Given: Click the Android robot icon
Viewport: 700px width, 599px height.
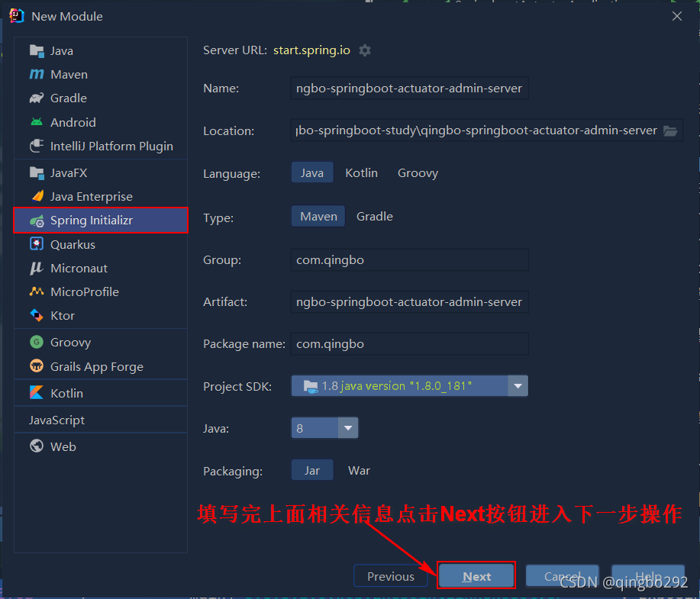Looking at the screenshot, I should point(37,122).
